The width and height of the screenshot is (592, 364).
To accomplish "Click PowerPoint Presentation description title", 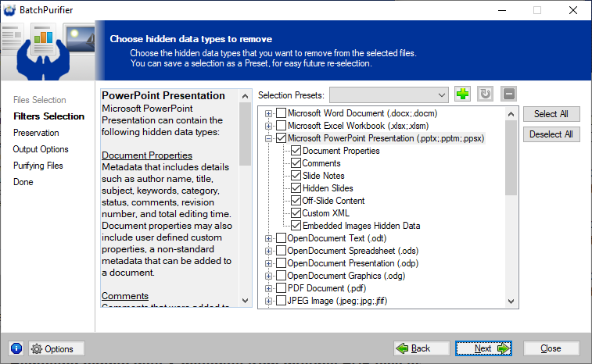I will (x=163, y=95).
